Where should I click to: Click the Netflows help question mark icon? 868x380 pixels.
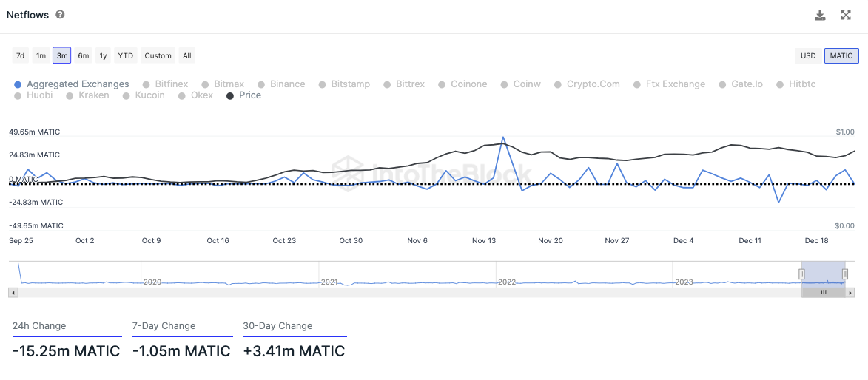coord(61,14)
